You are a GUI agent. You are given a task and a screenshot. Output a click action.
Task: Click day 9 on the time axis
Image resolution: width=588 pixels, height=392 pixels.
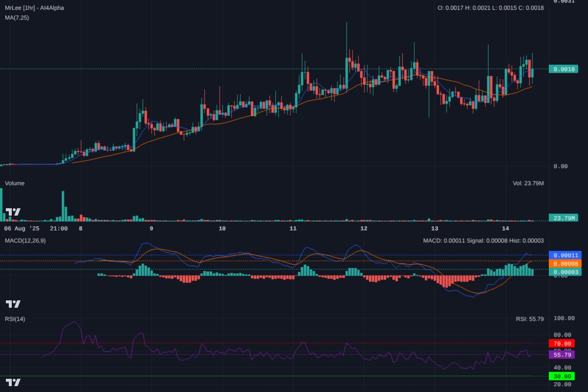click(151, 228)
